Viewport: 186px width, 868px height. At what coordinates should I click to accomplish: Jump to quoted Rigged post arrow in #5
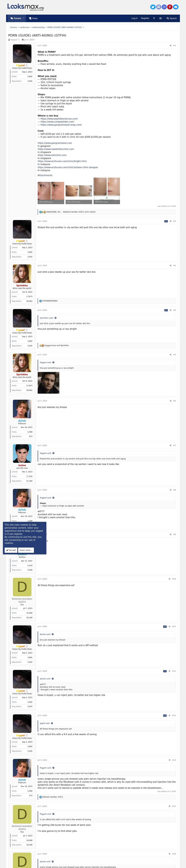[x=53, y=362]
